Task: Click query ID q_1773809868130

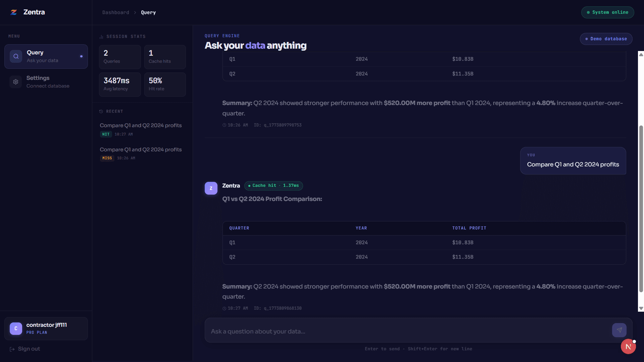Action: coord(278,308)
